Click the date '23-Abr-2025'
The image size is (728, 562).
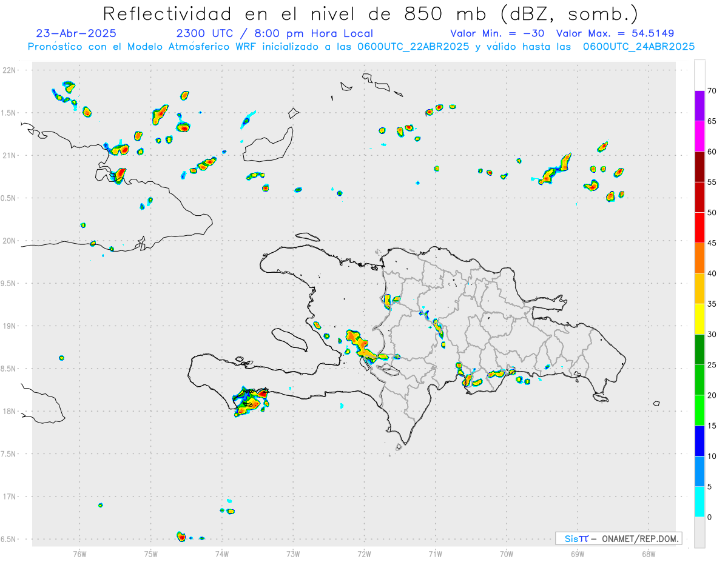[76, 33]
